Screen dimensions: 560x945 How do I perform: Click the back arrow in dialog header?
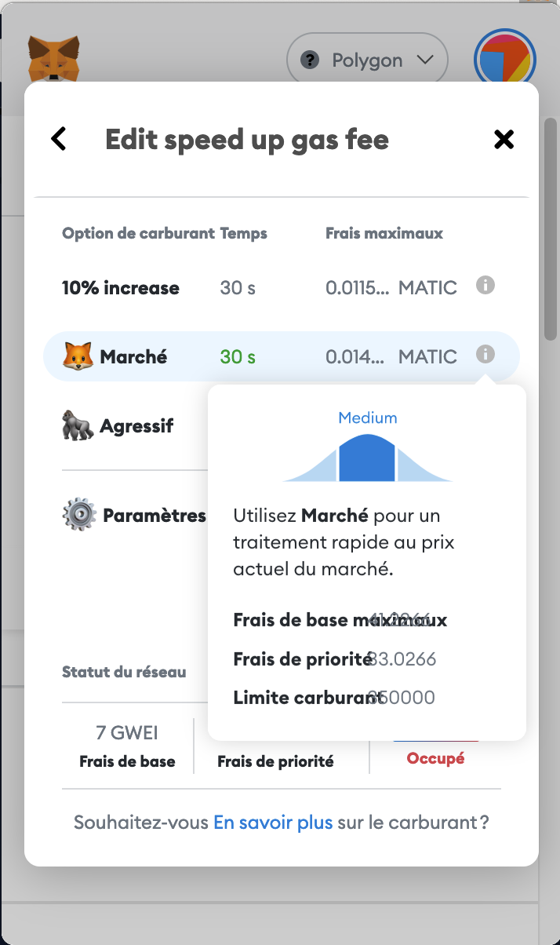(58, 138)
